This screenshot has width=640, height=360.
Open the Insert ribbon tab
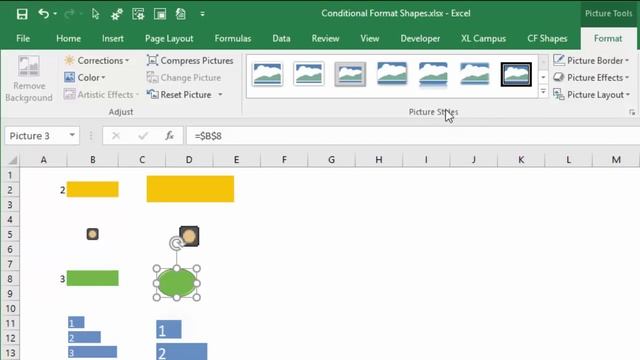coord(113,38)
